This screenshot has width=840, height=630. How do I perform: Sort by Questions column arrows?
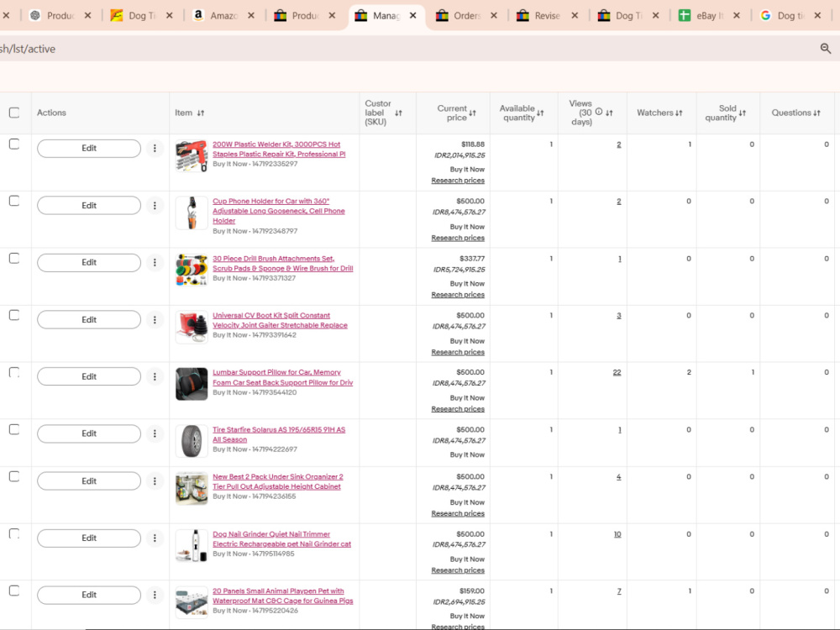point(816,113)
